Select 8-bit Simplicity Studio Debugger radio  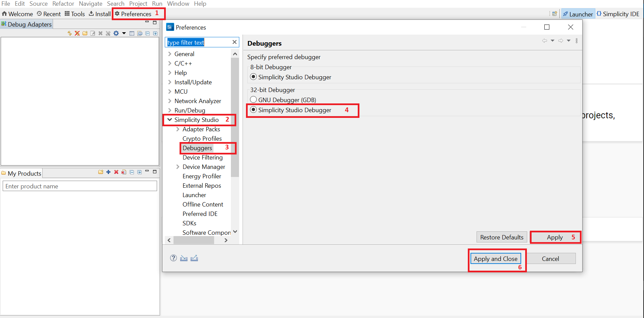point(253,77)
